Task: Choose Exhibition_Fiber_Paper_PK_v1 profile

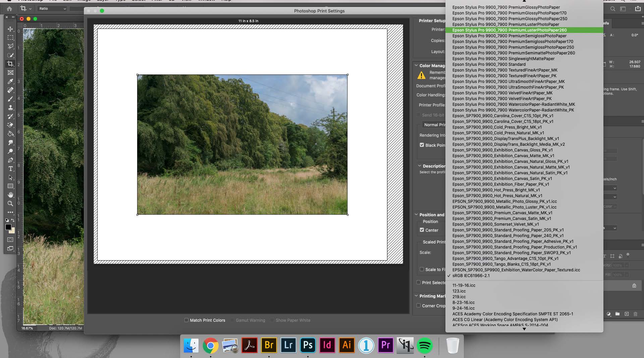Action: (524, 184)
